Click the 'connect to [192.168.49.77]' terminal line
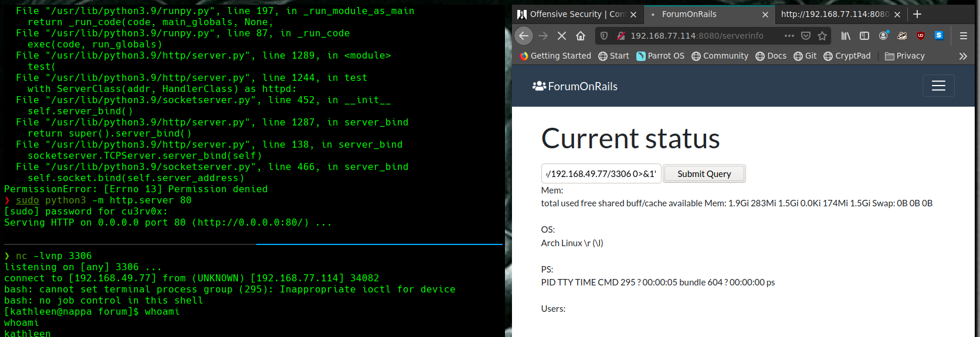Screen dimensions: 980x337 pos(192,278)
